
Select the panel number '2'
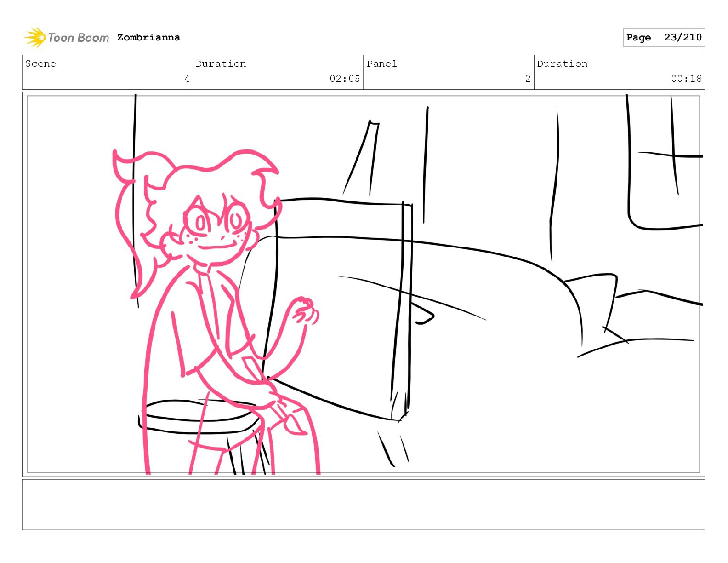528,79
